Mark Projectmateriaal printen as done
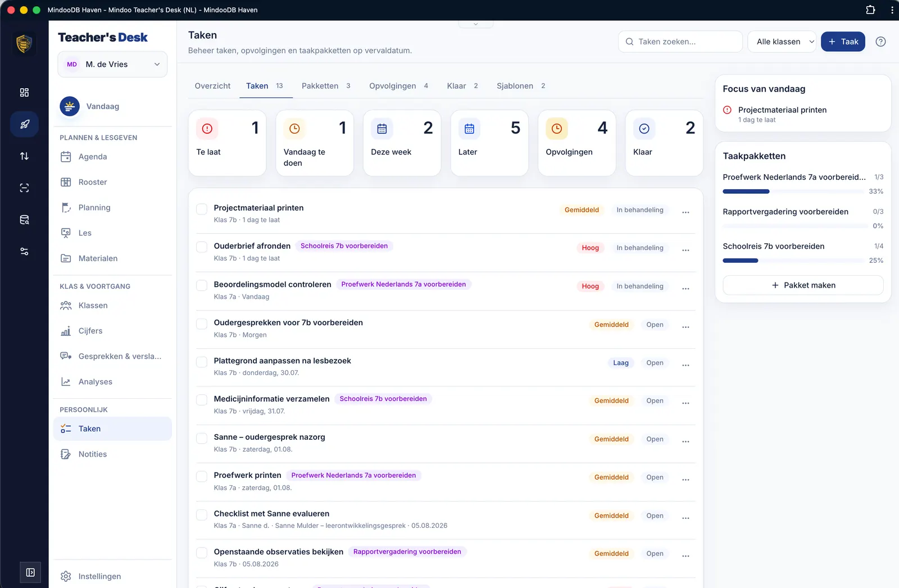The width and height of the screenshot is (899, 588). coord(202,209)
